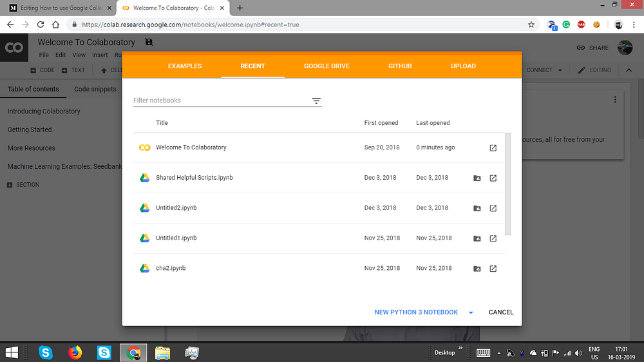Go to More Resources section
644x362 pixels.
point(31,148)
